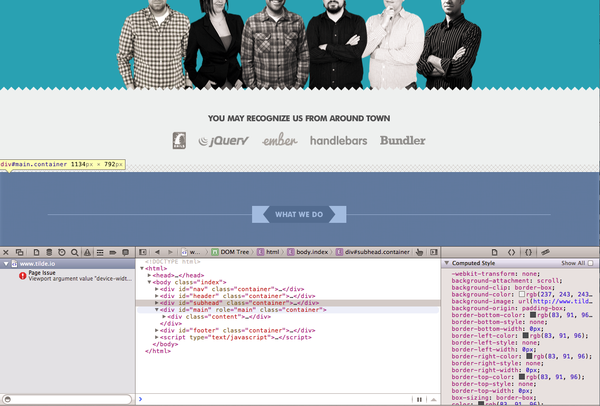This screenshot has width=600, height=406.
Task: Click the border-left-color swatch
Action: [x=525, y=336]
